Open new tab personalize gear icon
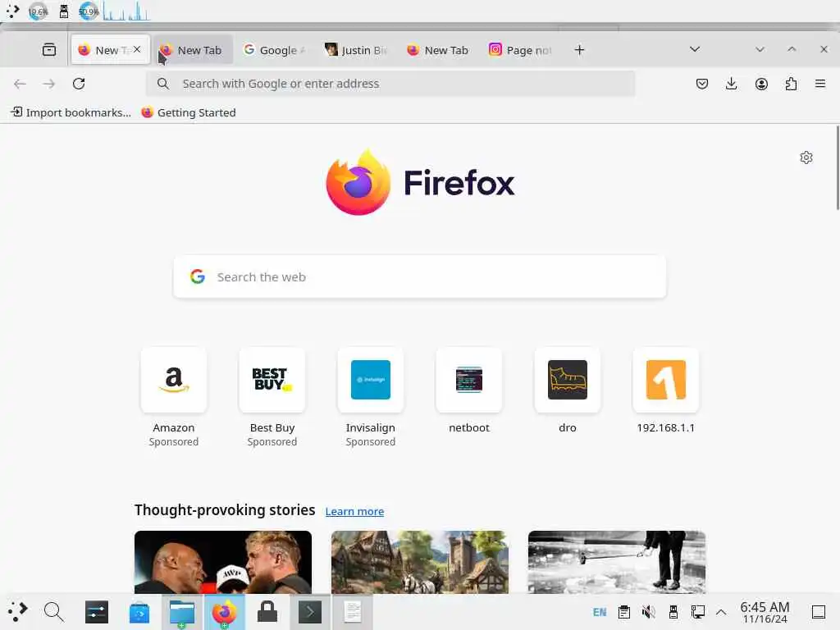Image resolution: width=840 pixels, height=630 pixels. [806, 157]
